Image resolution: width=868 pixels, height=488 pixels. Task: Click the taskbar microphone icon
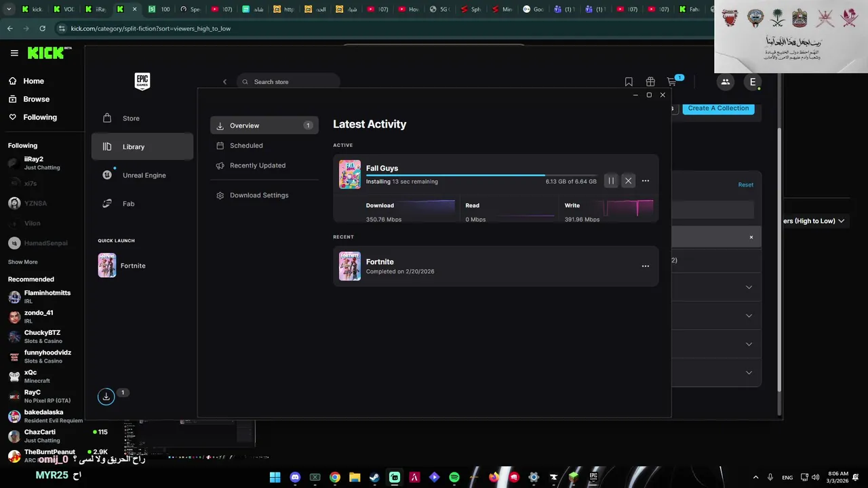coord(770,477)
